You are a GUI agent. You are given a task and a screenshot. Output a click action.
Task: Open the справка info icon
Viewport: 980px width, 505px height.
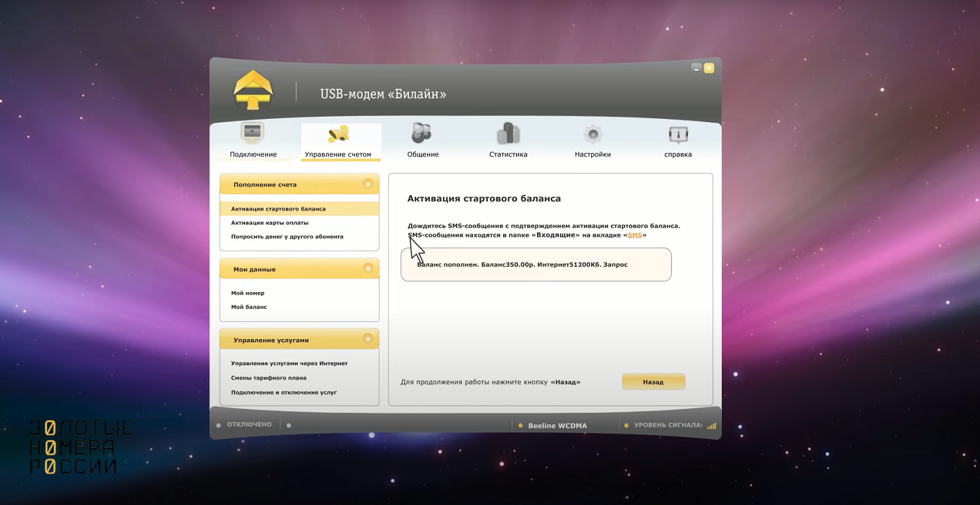[x=678, y=135]
